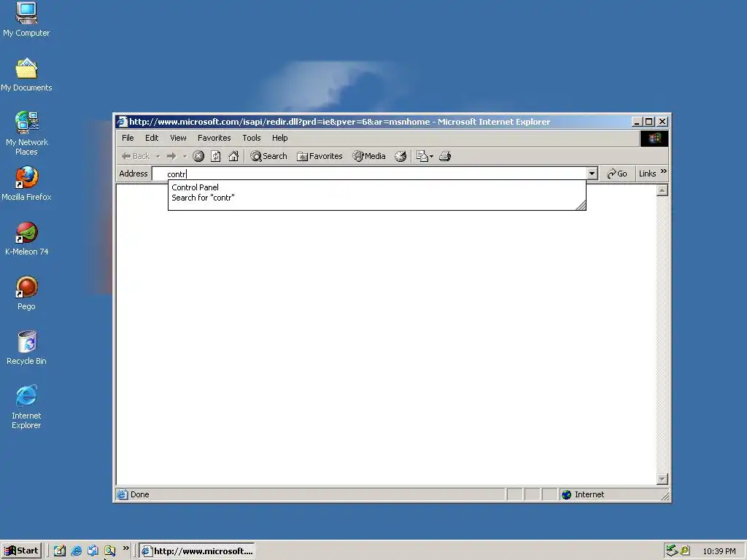Click the Go button
Screen dimensions: 747x560
coord(617,174)
